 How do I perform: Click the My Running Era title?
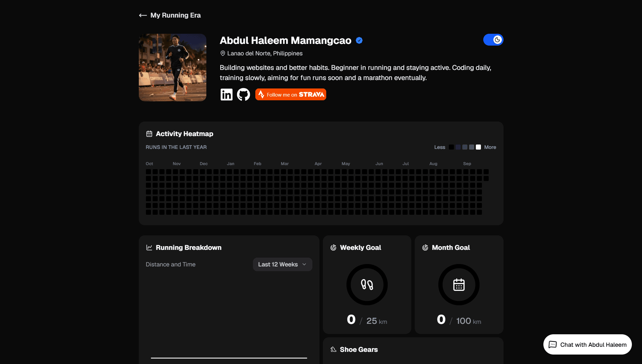[x=176, y=15]
